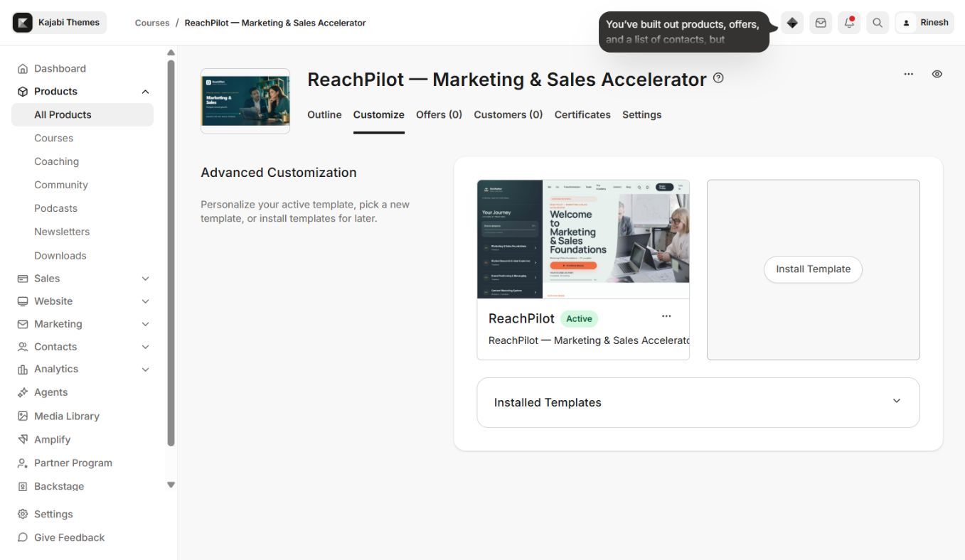Switch to the Customers (0) tab
The image size is (965, 560).
coord(508,114)
